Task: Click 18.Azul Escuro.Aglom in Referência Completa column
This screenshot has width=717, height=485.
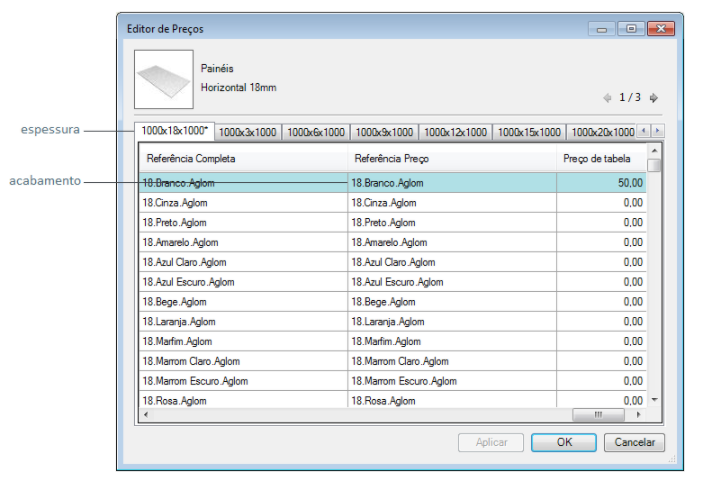Action: (243, 282)
